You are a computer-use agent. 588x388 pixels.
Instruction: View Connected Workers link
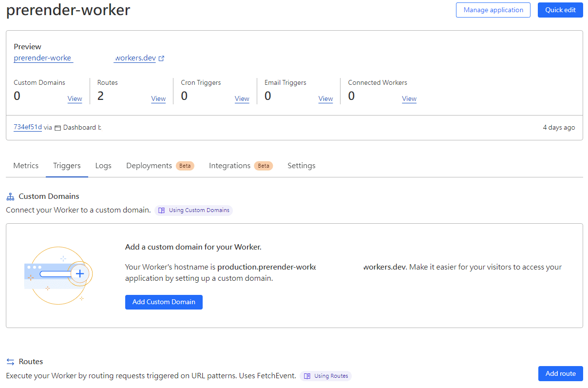click(x=409, y=98)
